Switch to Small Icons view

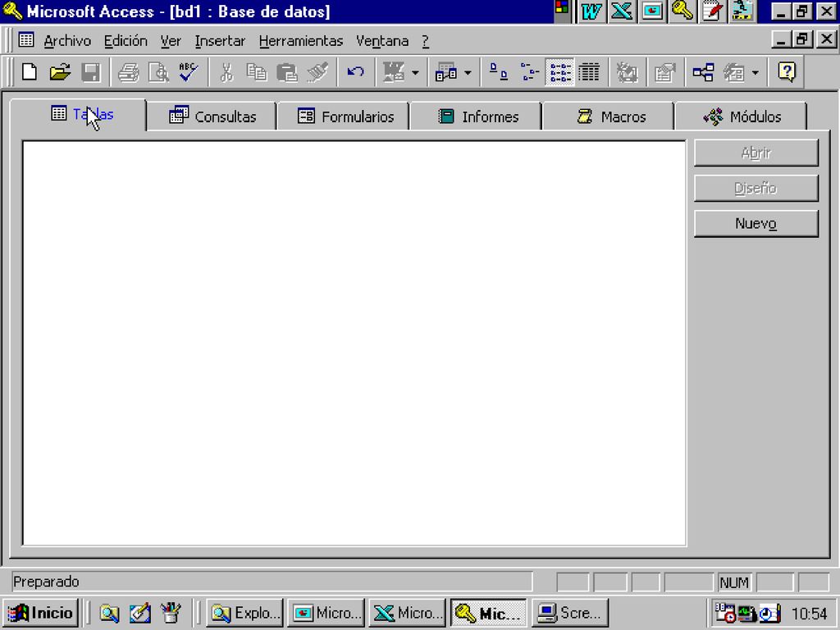[x=529, y=72]
